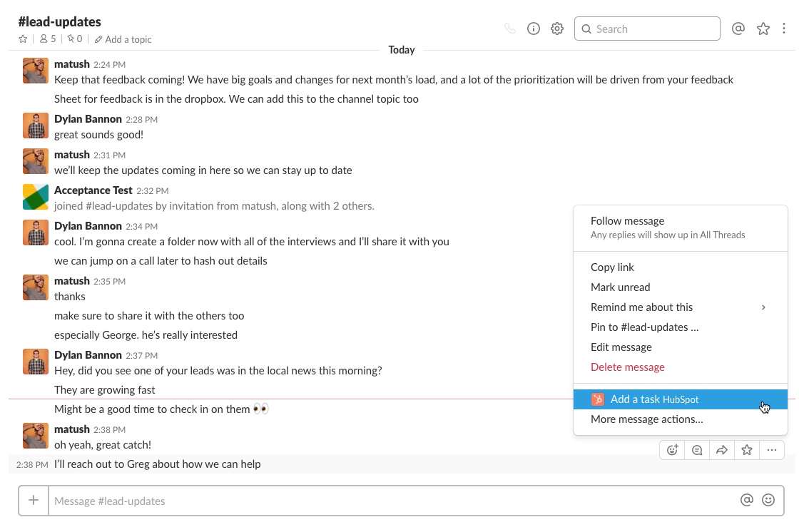Viewport: 799px width, 532px height.
Task: Open the emoji picker in the composer
Action: coord(768,500)
